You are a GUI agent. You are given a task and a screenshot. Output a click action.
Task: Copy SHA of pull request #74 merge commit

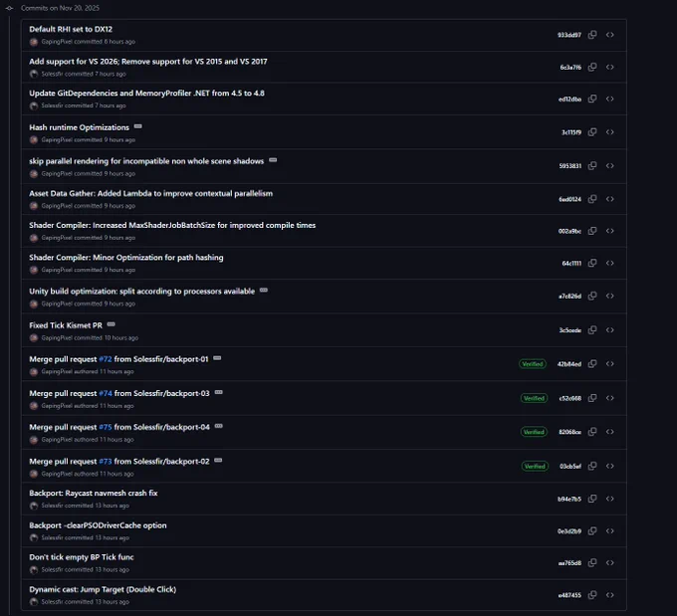tap(592, 398)
